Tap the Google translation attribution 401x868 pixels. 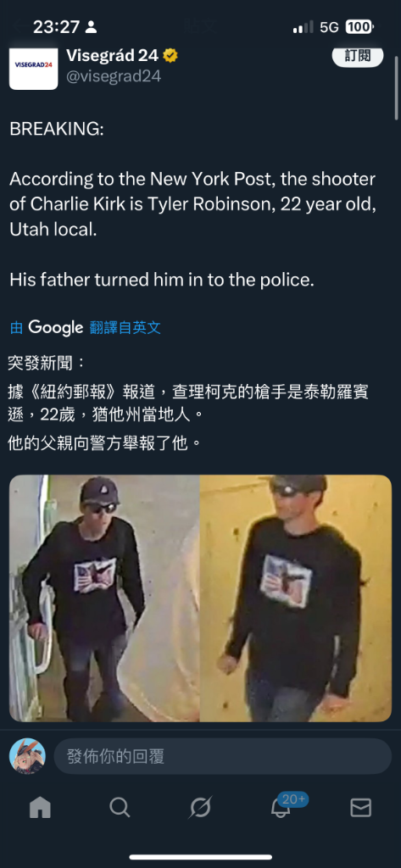(55, 328)
